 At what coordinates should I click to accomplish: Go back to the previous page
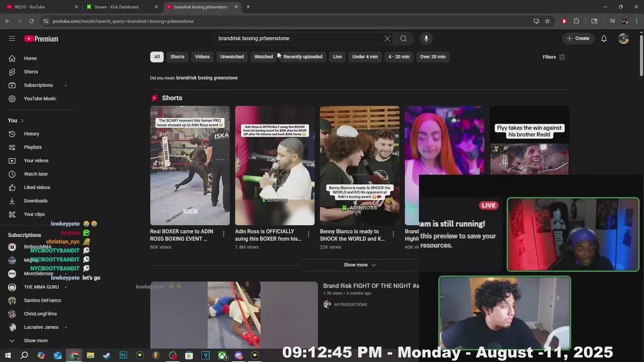pos(7,21)
